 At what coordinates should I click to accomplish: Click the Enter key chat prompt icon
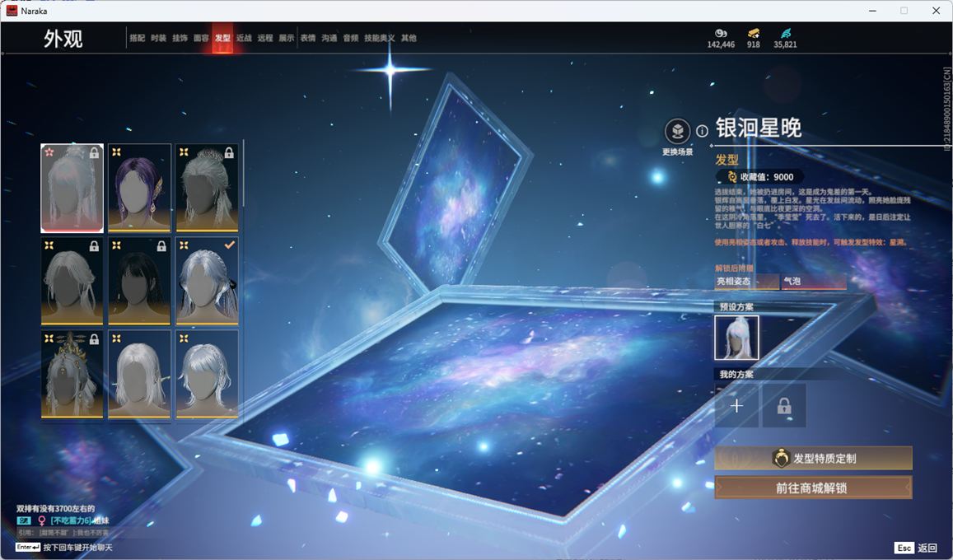(x=28, y=548)
